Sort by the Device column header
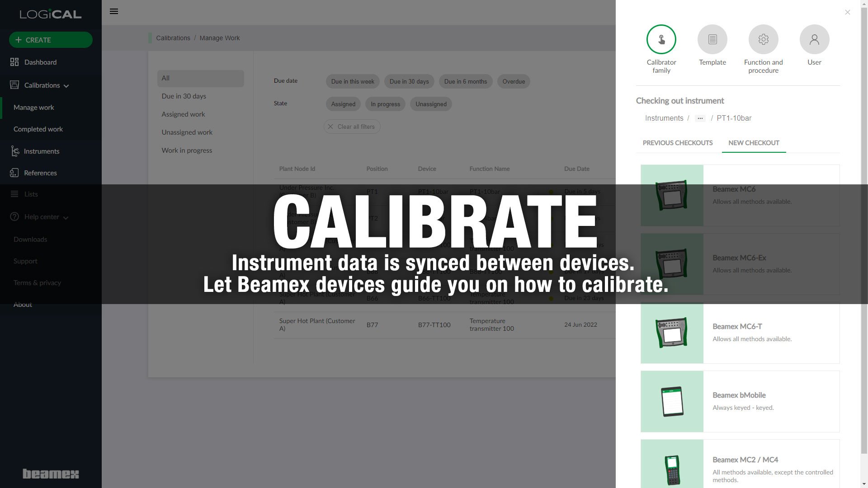This screenshot has height=488, width=868. (427, 169)
